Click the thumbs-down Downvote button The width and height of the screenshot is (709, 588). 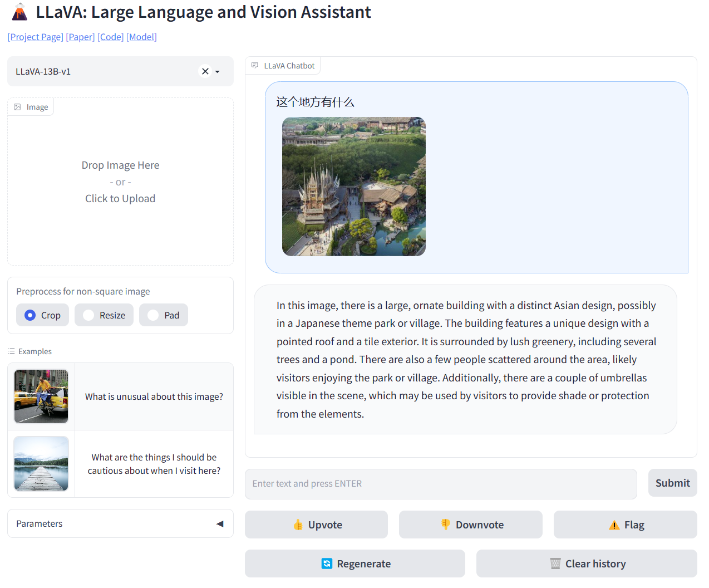(470, 525)
